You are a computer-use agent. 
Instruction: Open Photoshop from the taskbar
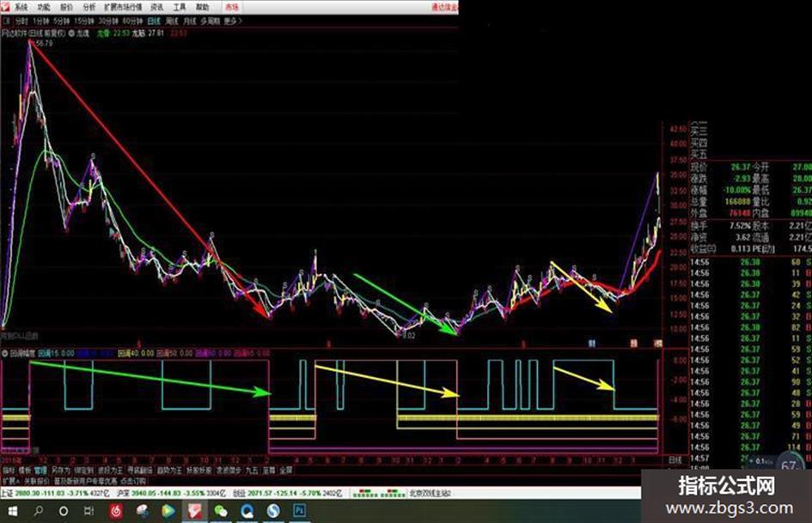[x=299, y=511]
